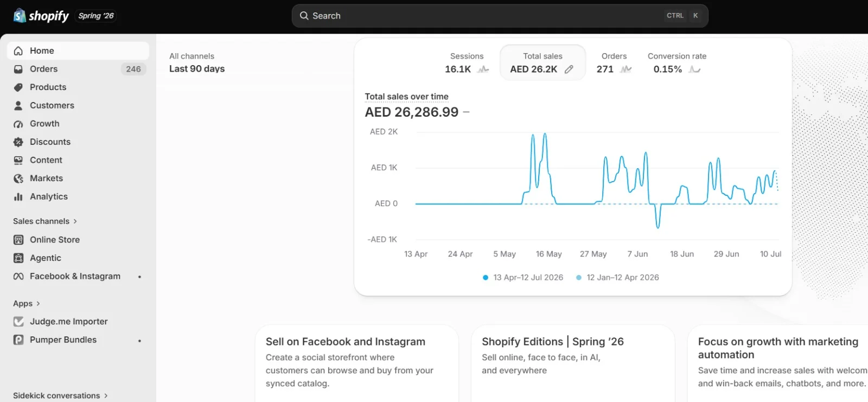The height and width of the screenshot is (402, 868).
Task: Click the Pumper Bundles app icon
Action: [x=18, y=340]
